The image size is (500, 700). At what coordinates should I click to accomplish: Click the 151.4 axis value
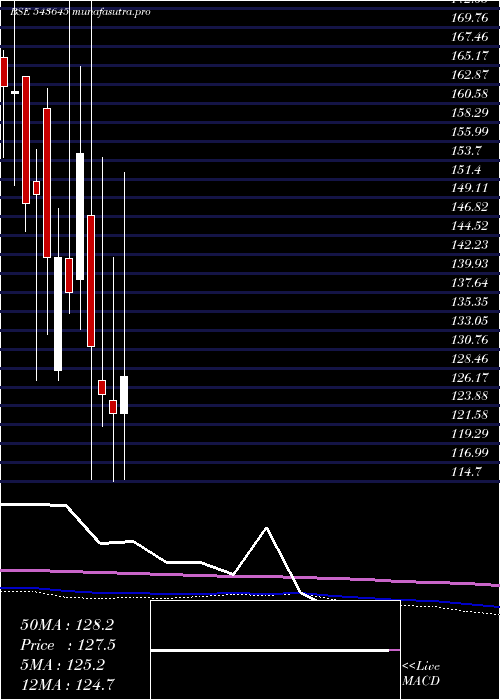[x=466, y=170]
